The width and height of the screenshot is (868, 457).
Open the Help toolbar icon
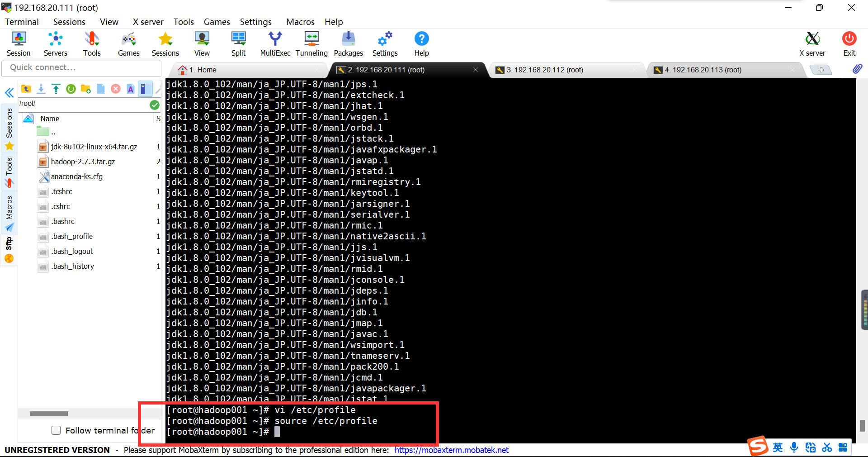422,44
